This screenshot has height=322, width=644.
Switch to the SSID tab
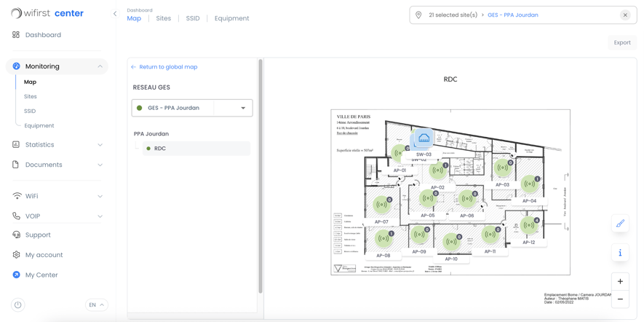pyautogui.click(x=193, y=18)
